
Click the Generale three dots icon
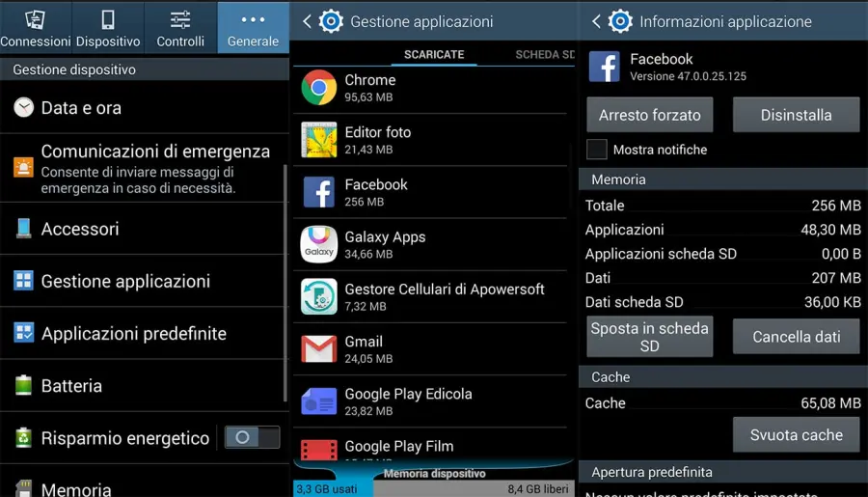253,19
